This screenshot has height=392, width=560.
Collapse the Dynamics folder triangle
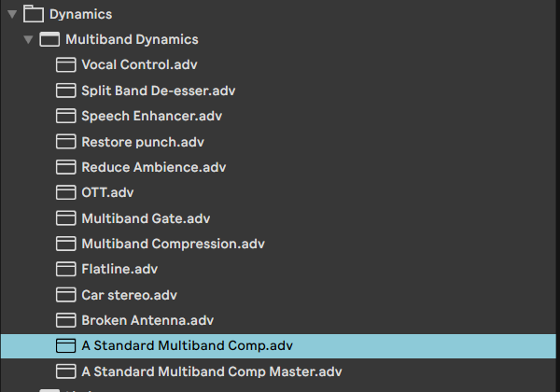click(x=12, y=15)
